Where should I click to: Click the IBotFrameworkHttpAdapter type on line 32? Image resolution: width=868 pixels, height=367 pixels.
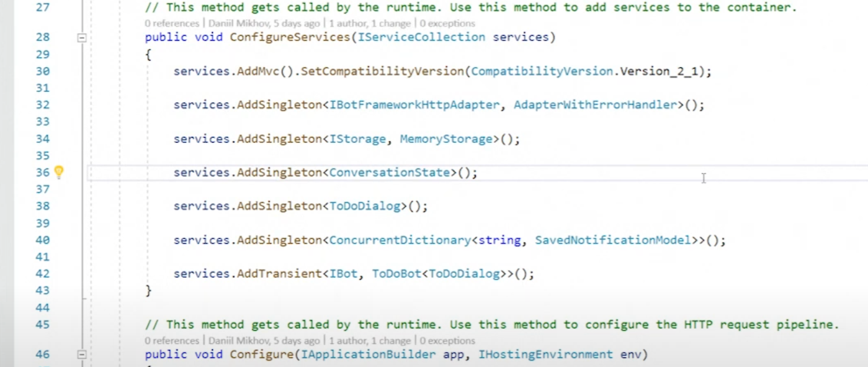(414, 105)
